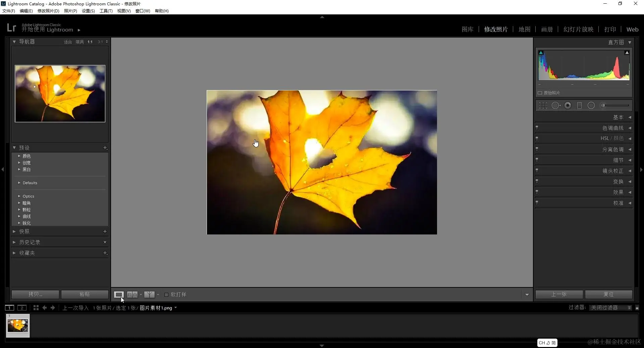This screenshot has width=644, height=348.
Task: Switch to the 地图 module
Action: pyautogui.click(x=525, y=29)
